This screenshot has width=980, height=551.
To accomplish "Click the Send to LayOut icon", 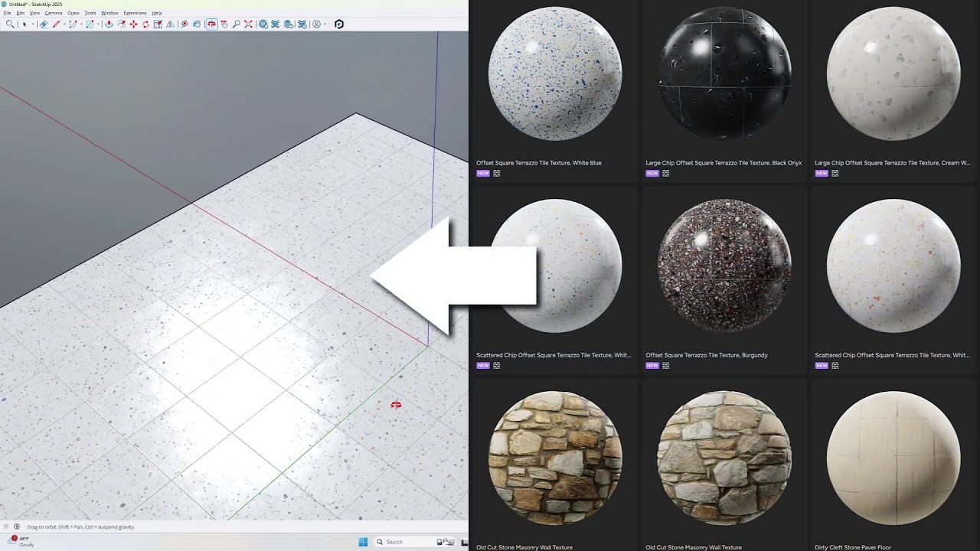I will (289, 24).
